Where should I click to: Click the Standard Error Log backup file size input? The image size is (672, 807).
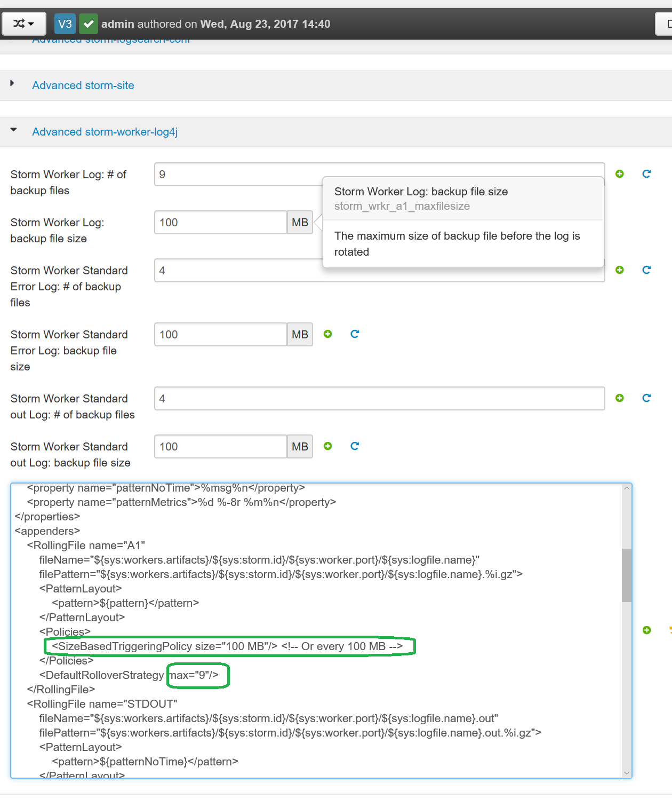click(220, 335)
